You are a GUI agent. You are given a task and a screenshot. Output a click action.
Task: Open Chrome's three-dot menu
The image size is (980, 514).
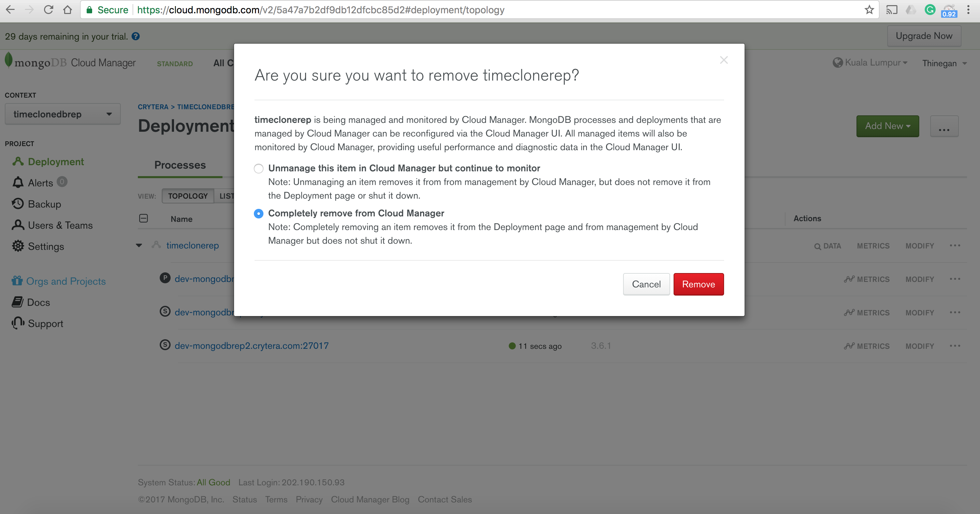(x=968, y=10)
